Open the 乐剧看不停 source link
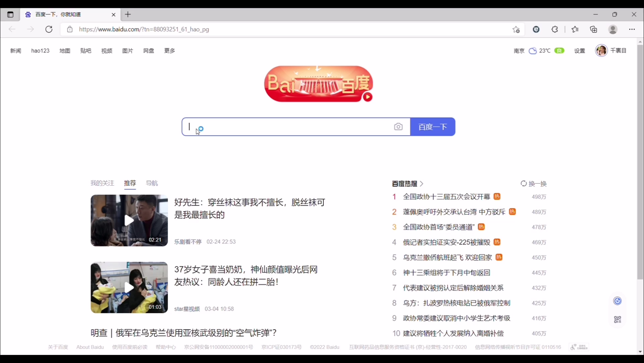The image size is (644, 363). [x=188, y=242]
